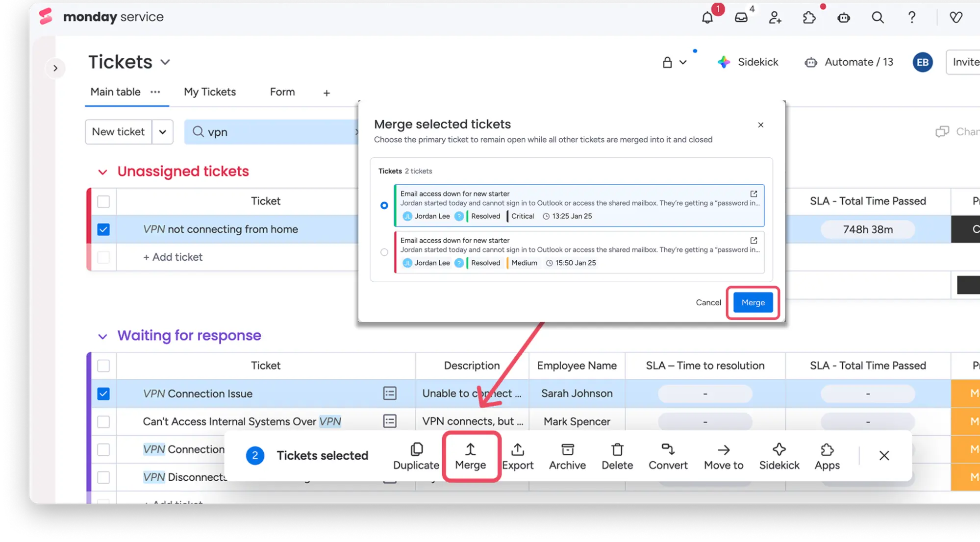The width and height of the screenshot is (980, 542).
Task: Open the inbox tray icon
Action: point(741,18)
